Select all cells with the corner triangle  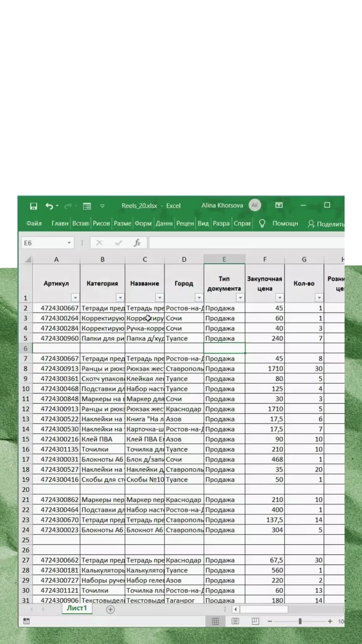(x=28, y=259)
